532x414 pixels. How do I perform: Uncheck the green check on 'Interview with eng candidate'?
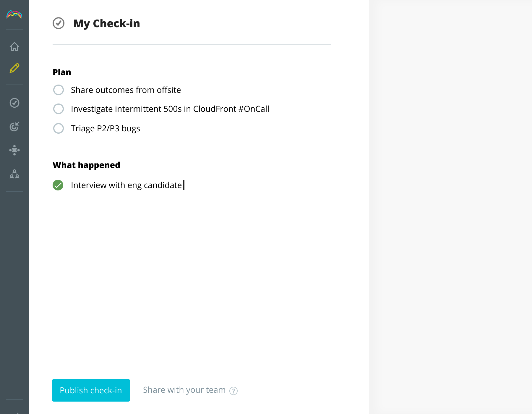pos(58,185)
